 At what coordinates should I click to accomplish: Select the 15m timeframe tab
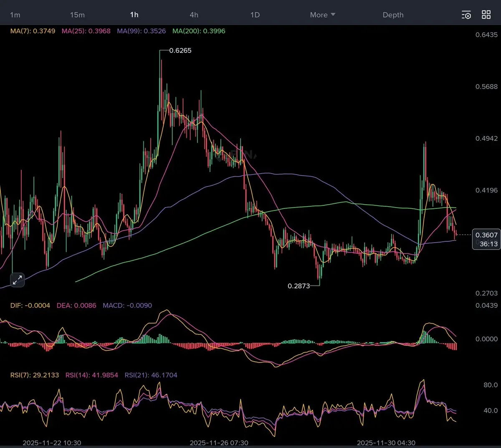77,15
